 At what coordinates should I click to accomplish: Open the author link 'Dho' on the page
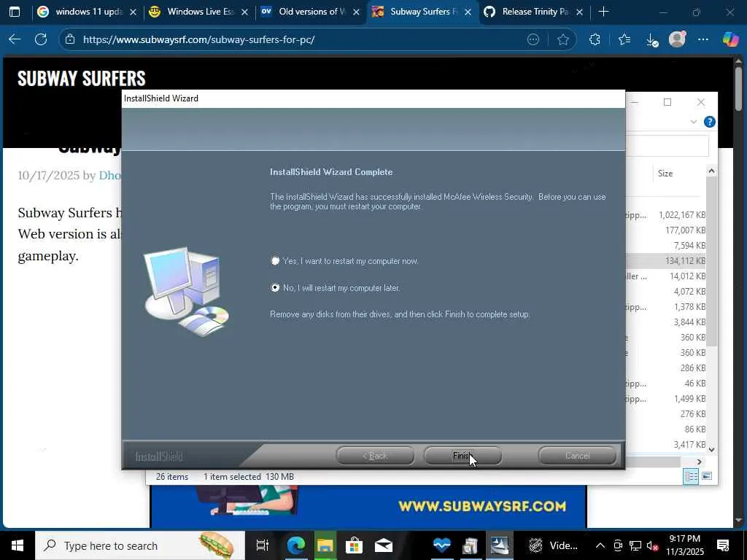pyautogui.click(x=109, y=175)
